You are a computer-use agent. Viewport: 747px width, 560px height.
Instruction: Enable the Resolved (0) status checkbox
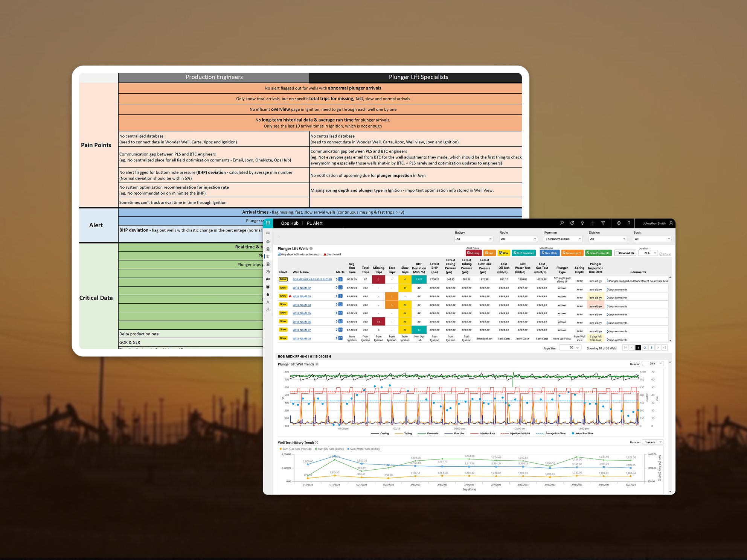point(617,253)
